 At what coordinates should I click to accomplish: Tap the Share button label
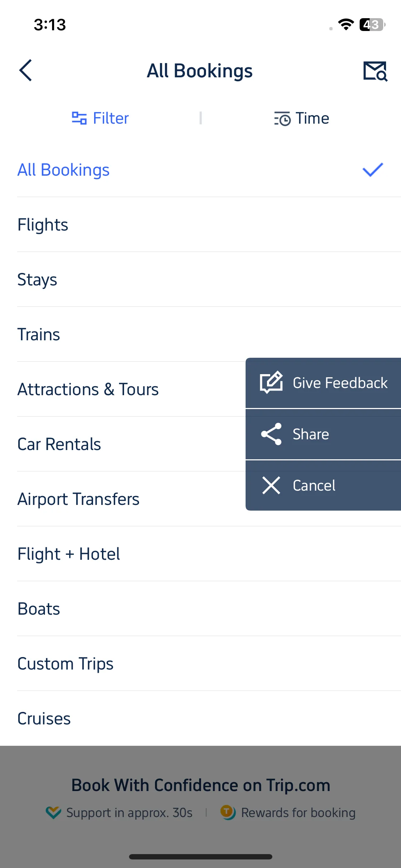[x=311, y=434]
